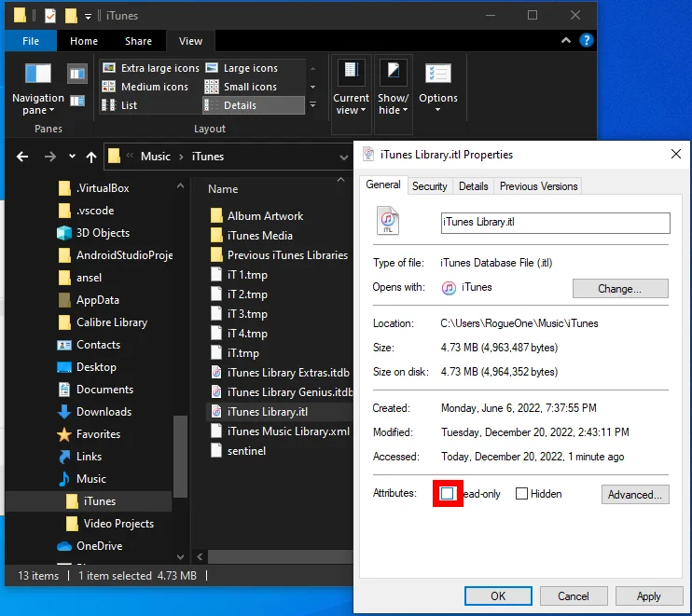Go forward with the forward arrow
This screenshot has width=692, height=616.
coord(50,157)
